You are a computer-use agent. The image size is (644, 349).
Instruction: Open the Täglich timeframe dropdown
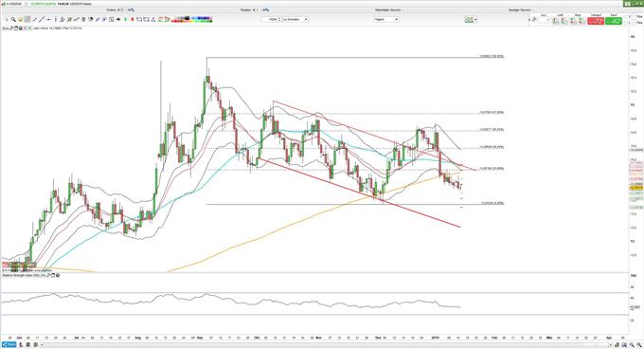coord(386,19)
